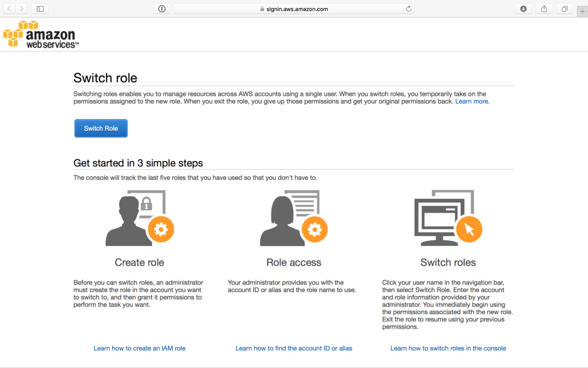588x368 pixels.
Task: Open the Safari downloads button
Action: (x=523, y=9)
